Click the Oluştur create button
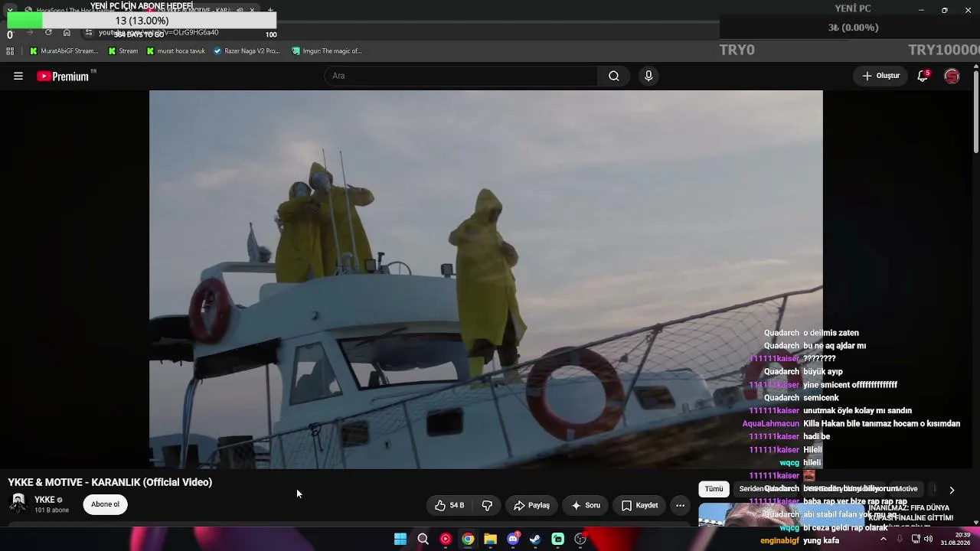The height and width of the screenshot is (551, 980). click(880, 76)
